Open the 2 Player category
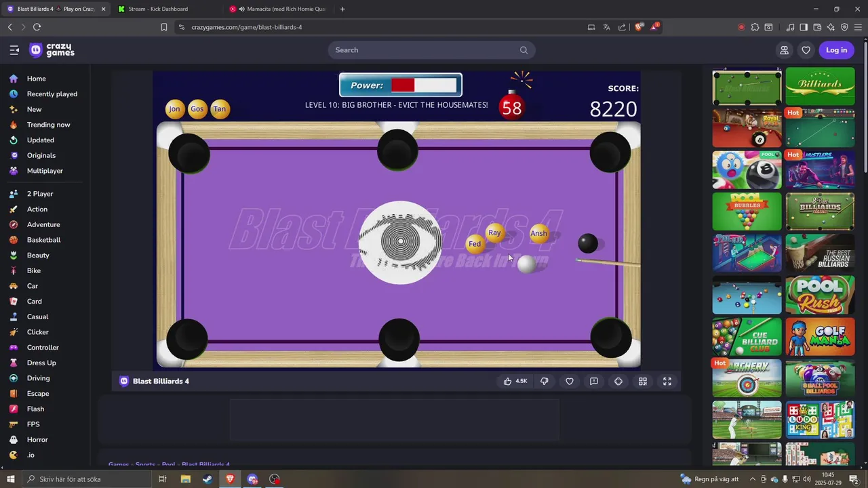 [40, 194]
